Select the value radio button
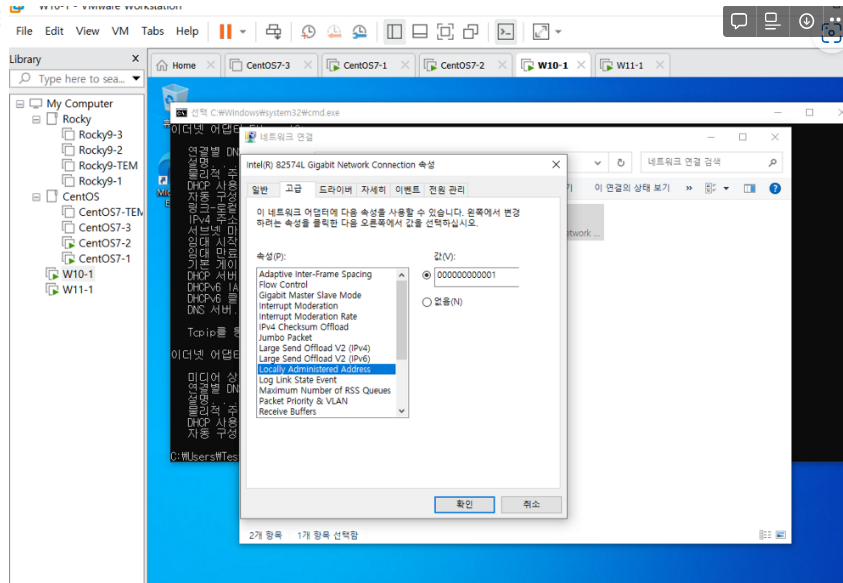Screen dimensions: 843x583 coord(427,275)
